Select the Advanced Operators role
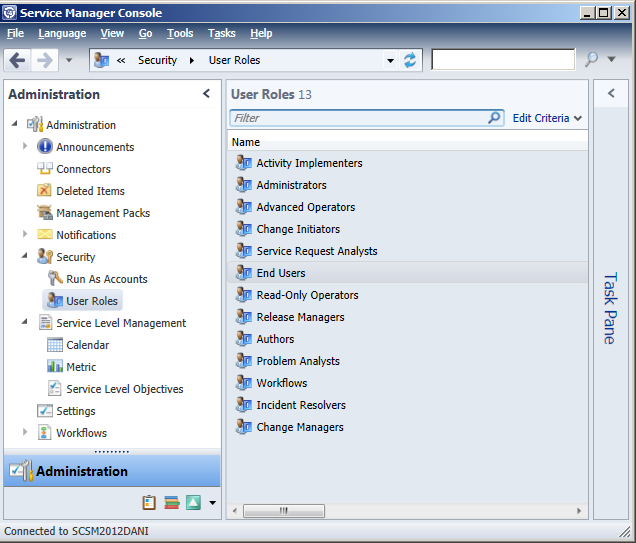This screenshot has width=636, height=543. (408, 207)
